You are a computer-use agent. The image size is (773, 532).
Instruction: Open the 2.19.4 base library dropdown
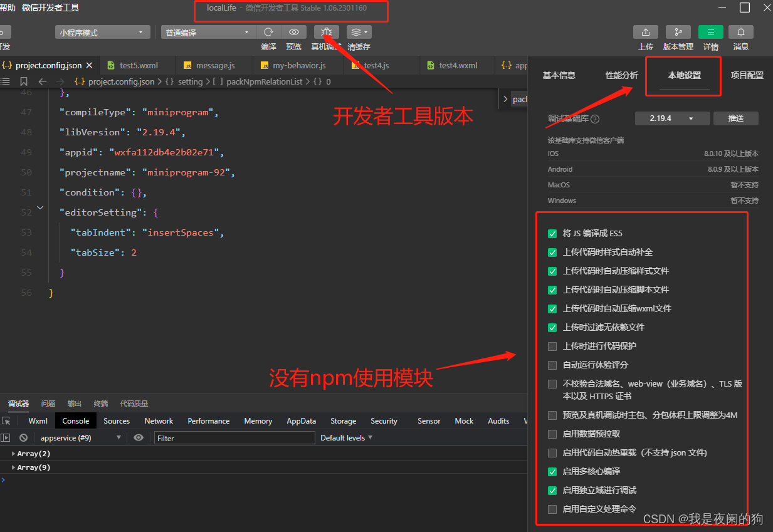(672, 118)
